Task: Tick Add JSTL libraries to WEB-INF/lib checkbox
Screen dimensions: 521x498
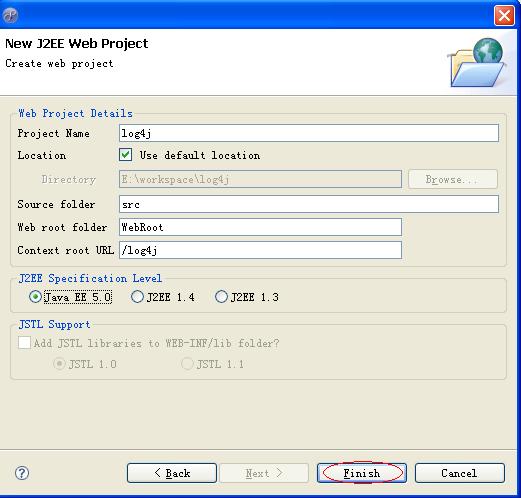Action: click(24, 343)
